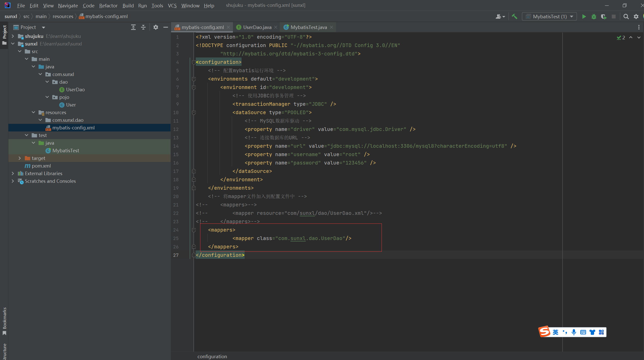Click Collapse All in Project panel
Screen dimensions: 644x360
pyautogui.click(x=143, y=27)
